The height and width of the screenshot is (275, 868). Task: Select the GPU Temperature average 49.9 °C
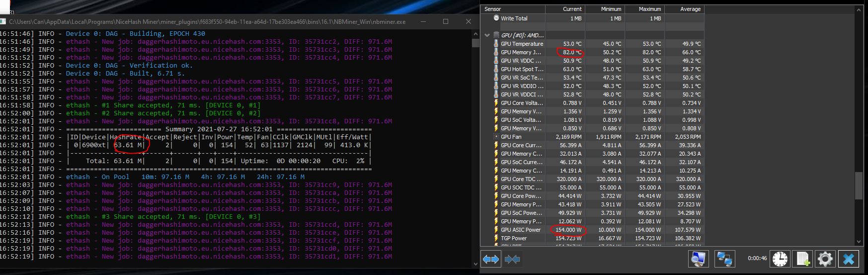pos(691,44)
